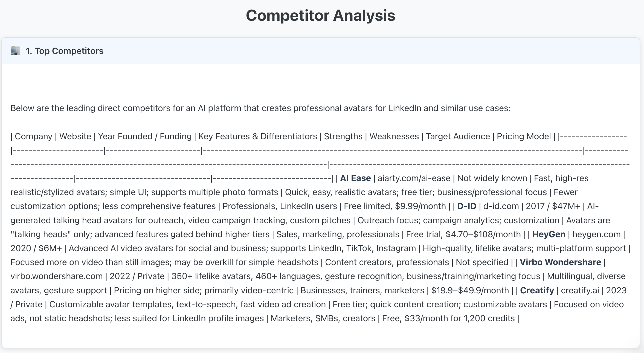
Task: Click the intro sentence about leading direct competitors
Action: coord(260,108)
